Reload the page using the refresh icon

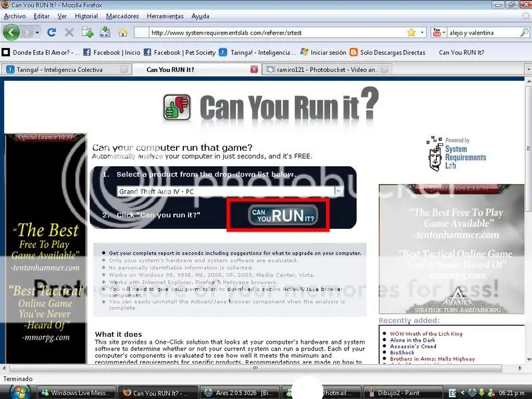coord(51,33)
